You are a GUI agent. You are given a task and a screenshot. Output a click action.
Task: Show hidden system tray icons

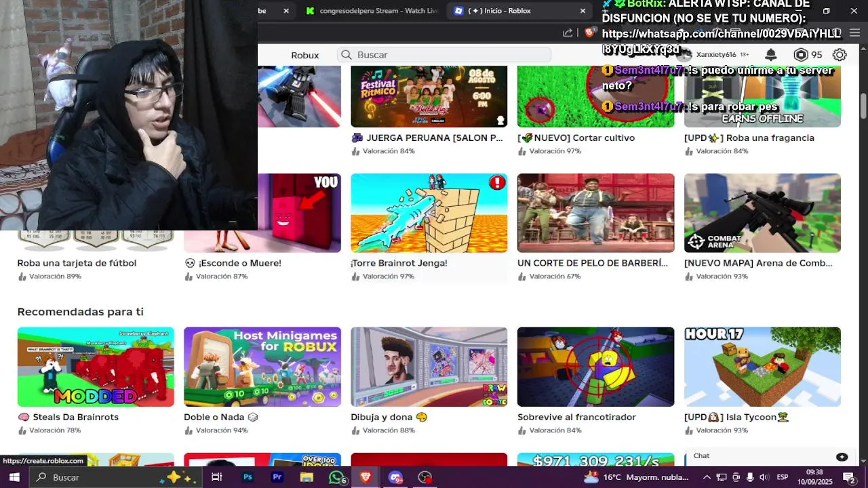pyautogui.click(x=707, y=477)
